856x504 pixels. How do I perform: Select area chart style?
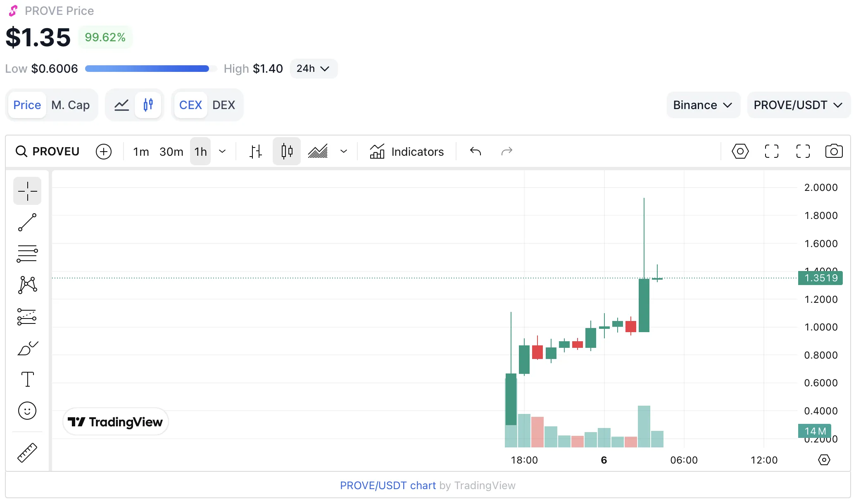coord(318,152)
